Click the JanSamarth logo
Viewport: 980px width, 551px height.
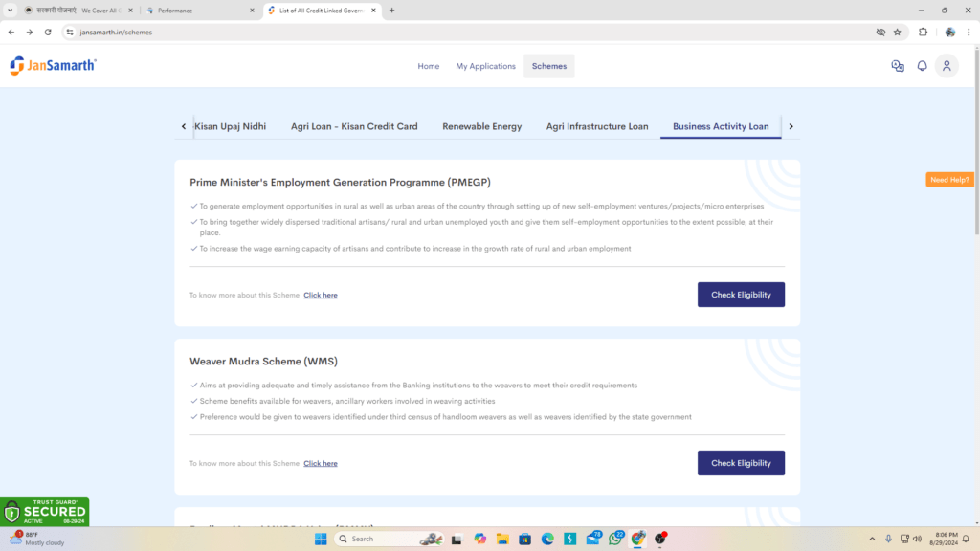pos(54,66)
